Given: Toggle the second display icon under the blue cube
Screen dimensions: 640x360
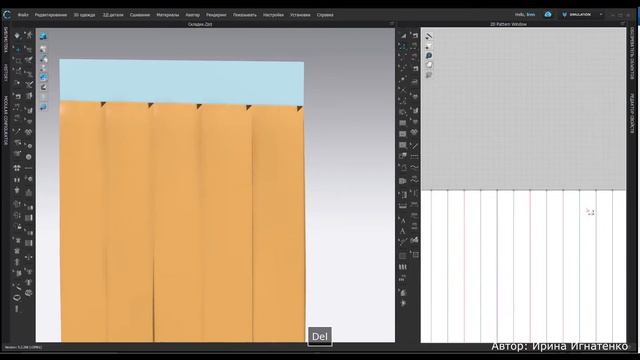Looking at the screenshot, I should (x=43, y=49).
